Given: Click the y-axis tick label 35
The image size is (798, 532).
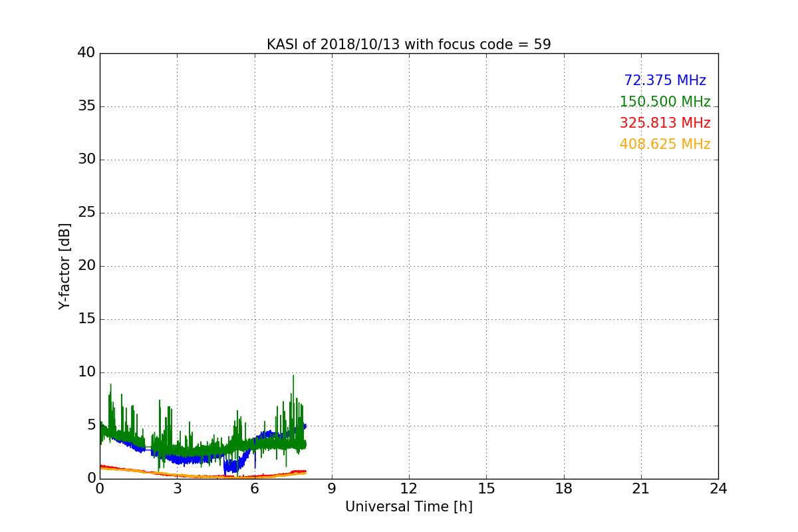Looking at the screenshot, I should click(86, 106).
